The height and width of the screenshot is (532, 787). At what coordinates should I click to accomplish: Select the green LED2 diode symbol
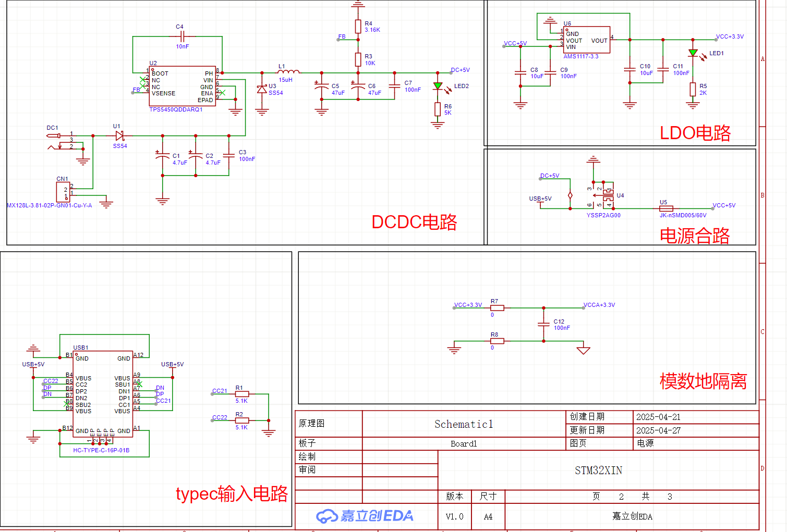438,86
